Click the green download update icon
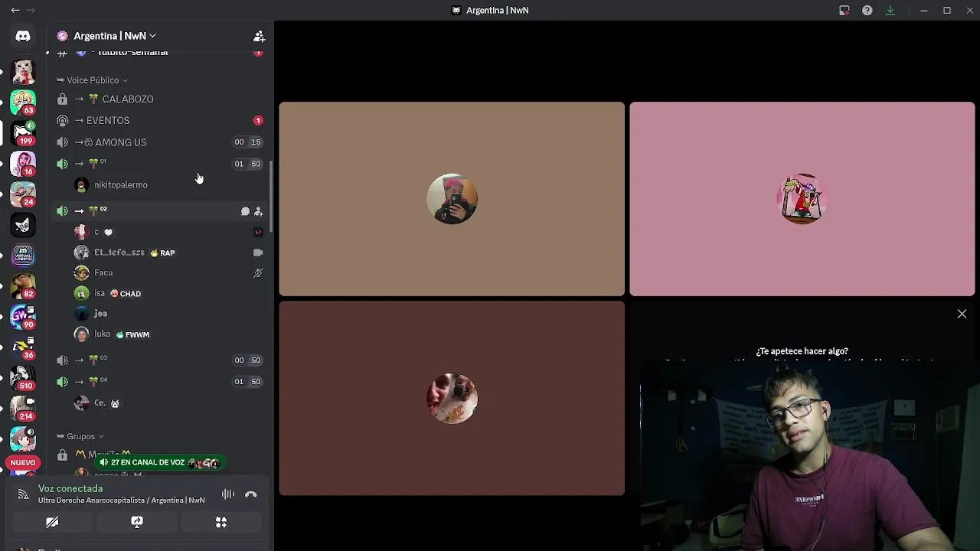Screen dimensions: 980x551 tap(890, 10)
